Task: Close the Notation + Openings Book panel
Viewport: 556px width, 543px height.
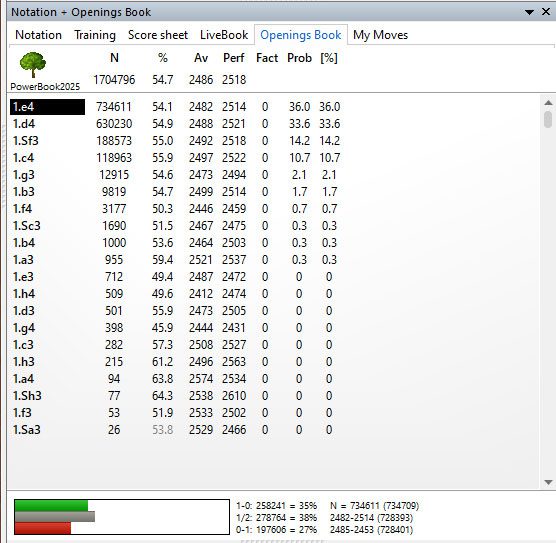Action: 546,12
